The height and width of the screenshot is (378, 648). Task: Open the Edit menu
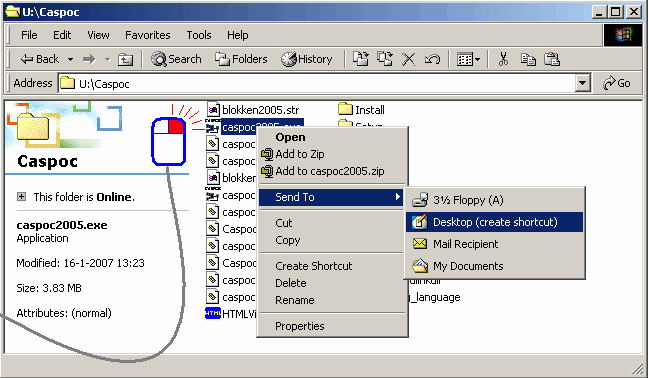point(62,35)
